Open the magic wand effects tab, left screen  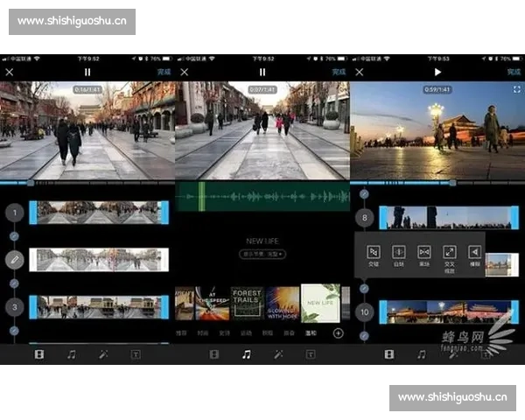point(103,354)
